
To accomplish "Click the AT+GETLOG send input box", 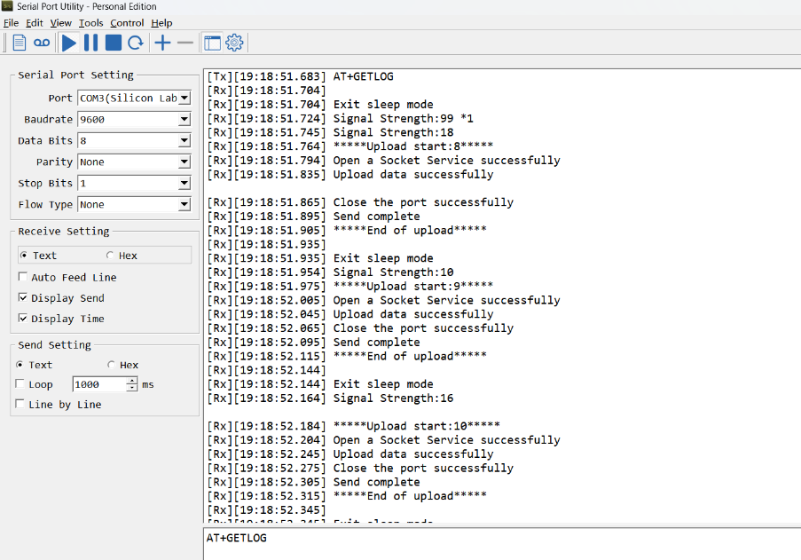I will (x=502, y=544).
